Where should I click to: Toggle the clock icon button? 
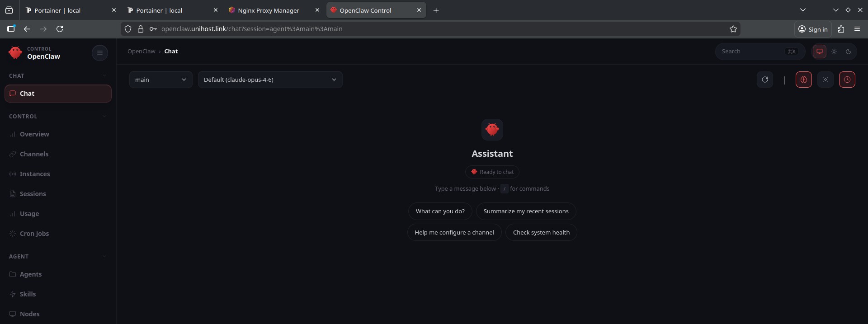pos(847,80)
